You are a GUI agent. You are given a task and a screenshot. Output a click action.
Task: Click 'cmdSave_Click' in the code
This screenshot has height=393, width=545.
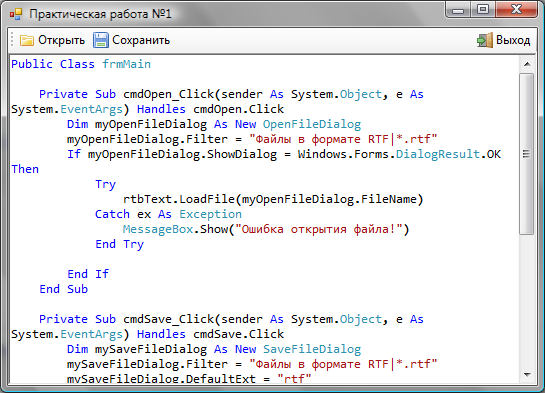[169, 319]
